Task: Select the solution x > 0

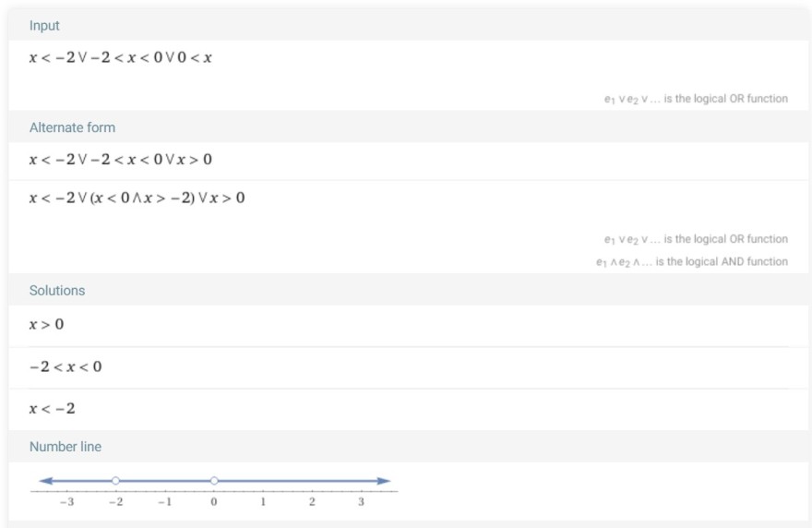Action: (47, 324)
